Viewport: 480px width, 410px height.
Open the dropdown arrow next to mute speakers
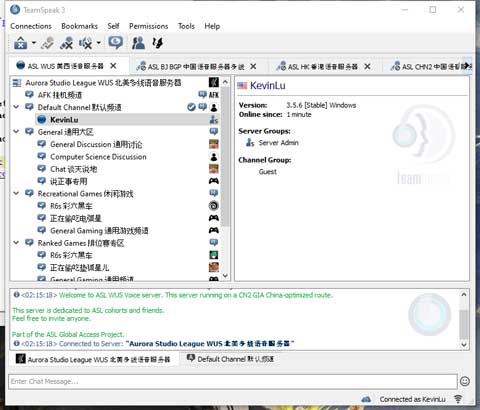pos(98,43)
